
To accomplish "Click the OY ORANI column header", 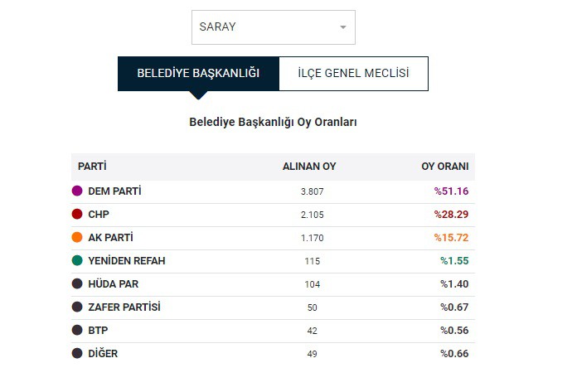I will tap(444, 167).
